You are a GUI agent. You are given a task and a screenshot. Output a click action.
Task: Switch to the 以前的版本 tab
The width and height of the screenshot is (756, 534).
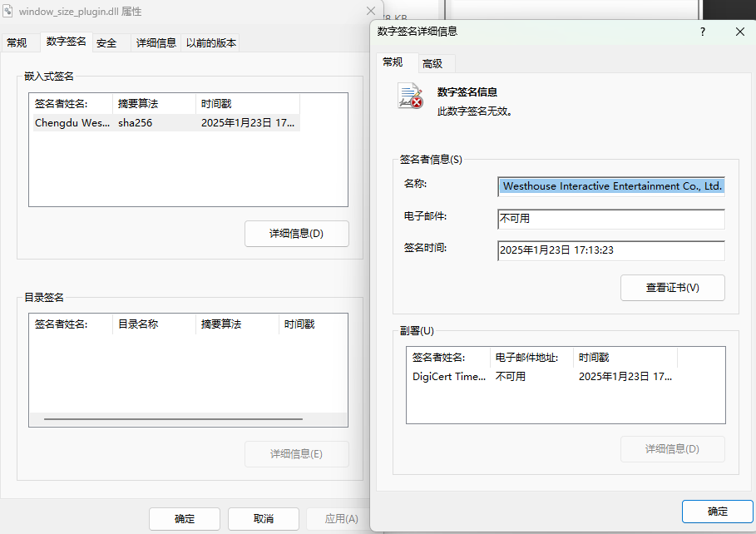211,43
